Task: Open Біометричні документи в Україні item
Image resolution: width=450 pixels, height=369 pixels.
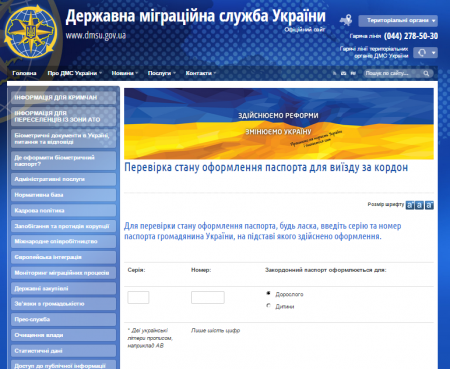Action: [x=63, y=139]
